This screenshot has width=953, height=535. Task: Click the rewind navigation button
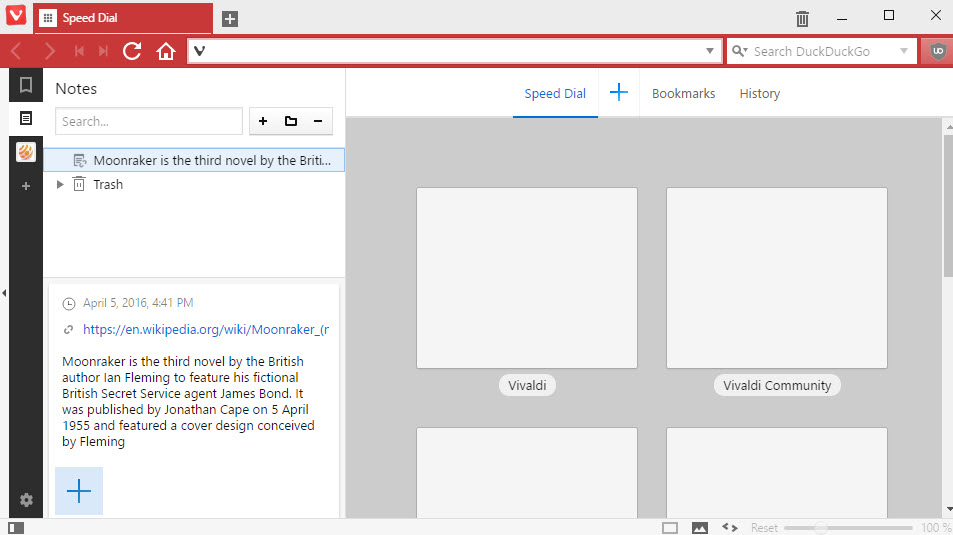pos(79,51)
